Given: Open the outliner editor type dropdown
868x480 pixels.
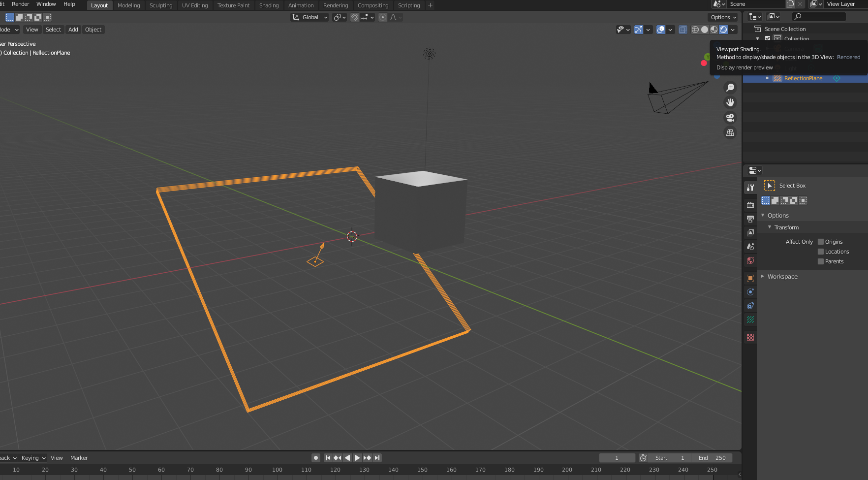Looking at the screenshot, I should coord(755,17).
